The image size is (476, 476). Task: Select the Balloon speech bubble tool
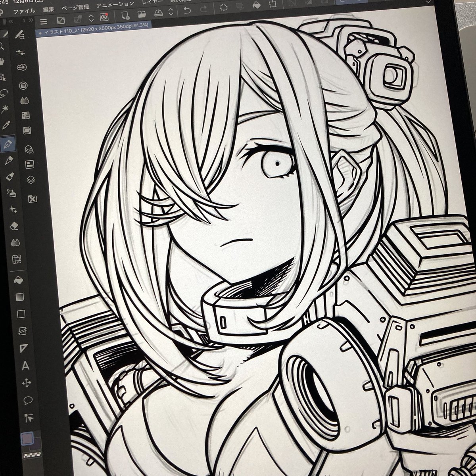pos(28,400)
